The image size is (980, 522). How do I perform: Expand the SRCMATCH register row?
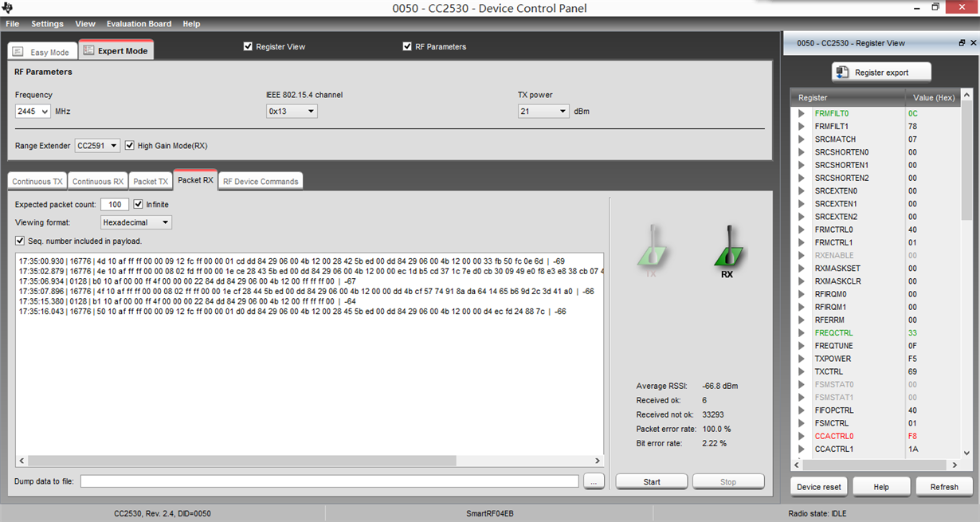tap(802, 139)
